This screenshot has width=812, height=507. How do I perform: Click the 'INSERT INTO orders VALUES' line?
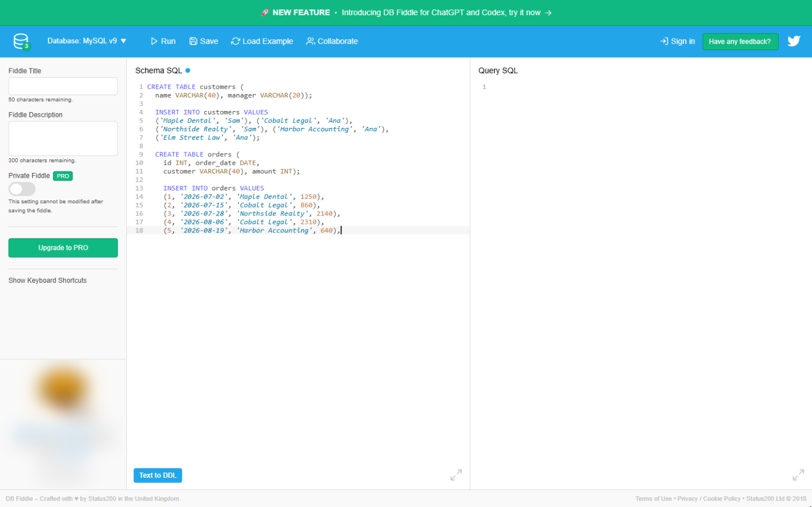(213, 189)
